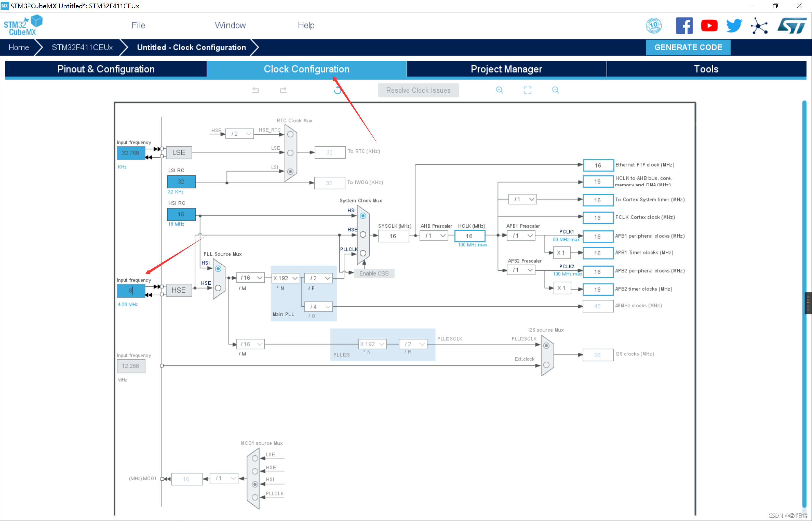Click the fit-to-screen expand icon
The image size is (812, 521).
pyautogui.click(x=527, y=90)
